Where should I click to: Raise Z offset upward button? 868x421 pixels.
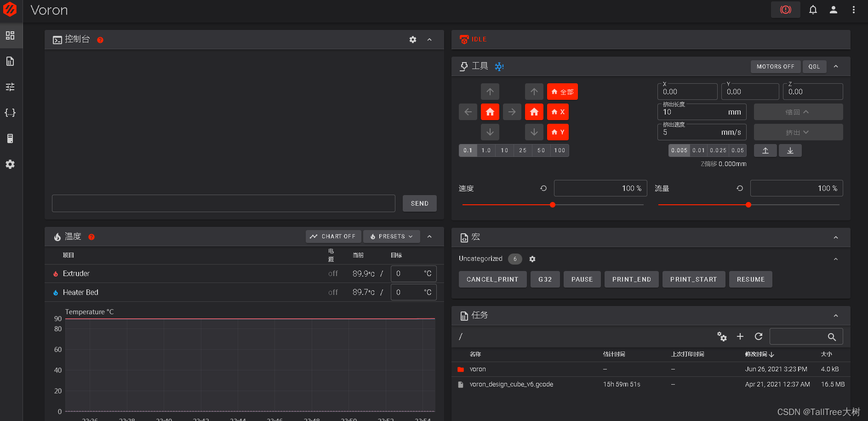point(765,150)
